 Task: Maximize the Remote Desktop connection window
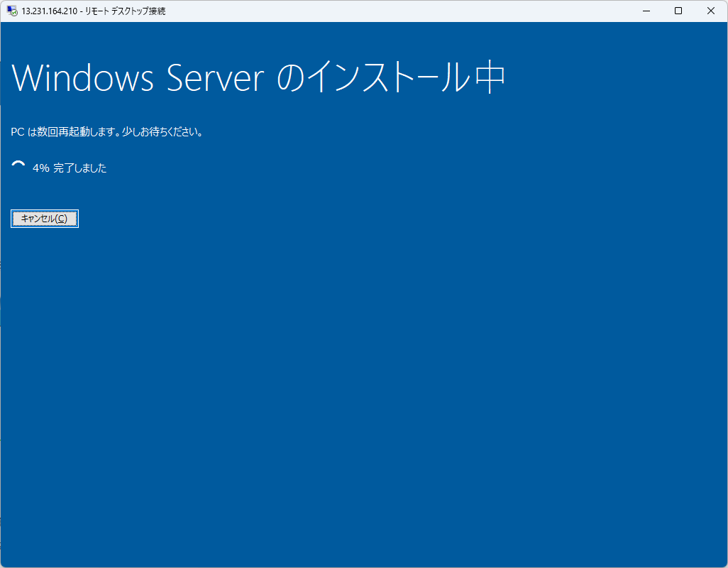click(x=678, y=11)
